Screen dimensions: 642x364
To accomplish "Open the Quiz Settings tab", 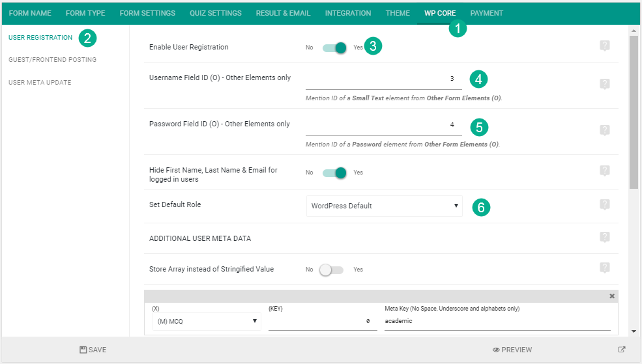I will click(x=215, y=13).
